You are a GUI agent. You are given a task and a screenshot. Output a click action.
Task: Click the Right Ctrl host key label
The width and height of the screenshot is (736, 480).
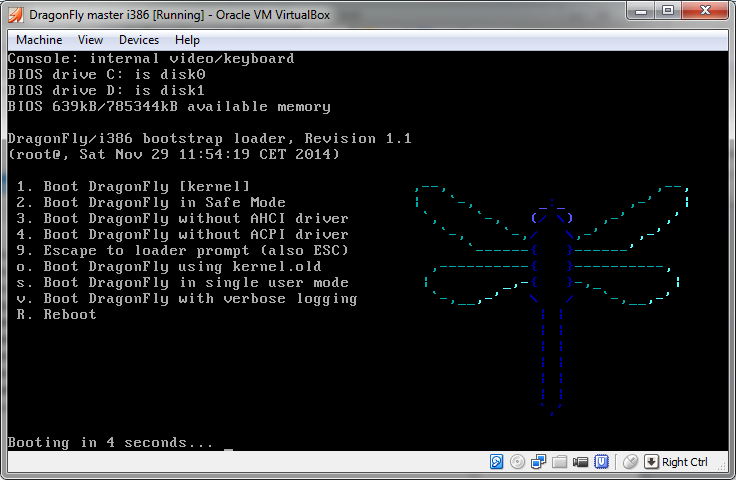coord(685,462)
